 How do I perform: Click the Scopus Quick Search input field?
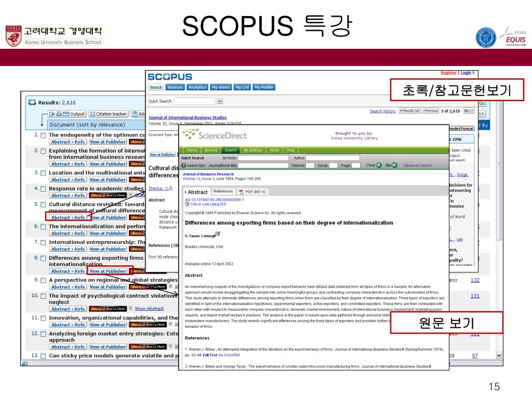(x=195, y=101)
